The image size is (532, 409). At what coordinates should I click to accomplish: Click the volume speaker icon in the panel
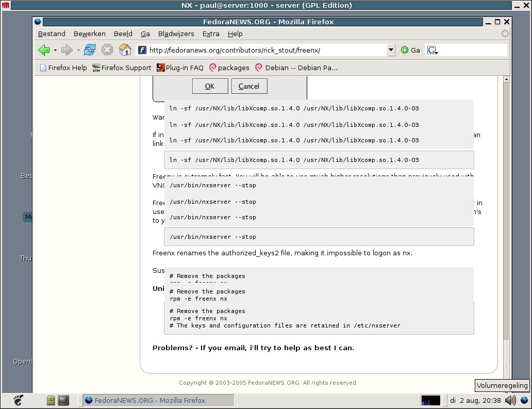click(510, 401)
